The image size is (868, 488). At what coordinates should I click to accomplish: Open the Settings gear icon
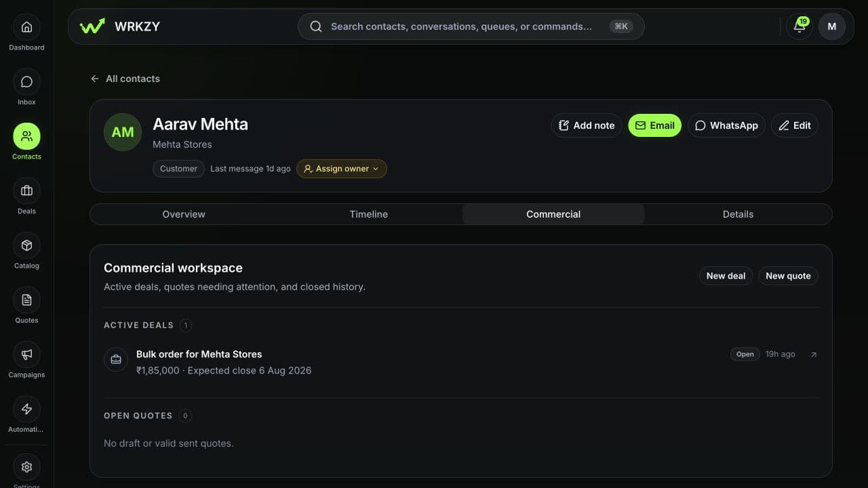(26, 467)
